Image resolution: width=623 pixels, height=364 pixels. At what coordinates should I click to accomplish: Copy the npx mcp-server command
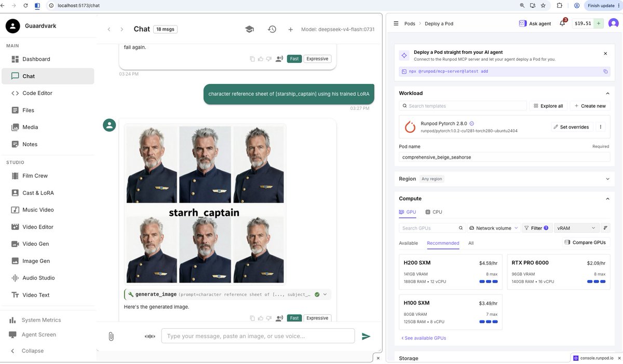605,71
